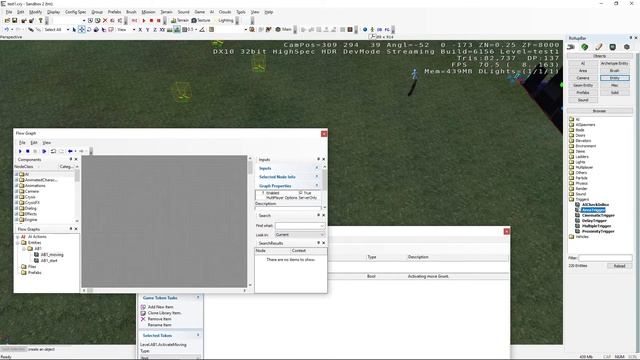
Task: Click Remove Item in Game Token Tasks
Action: point(160,319)
